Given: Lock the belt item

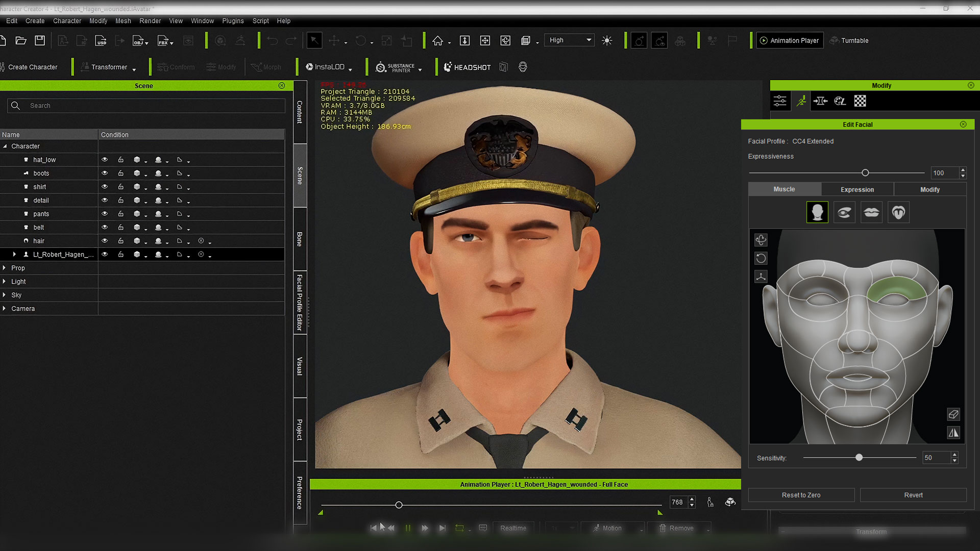Looking at the screenshot, I should [x=121, y=227].
